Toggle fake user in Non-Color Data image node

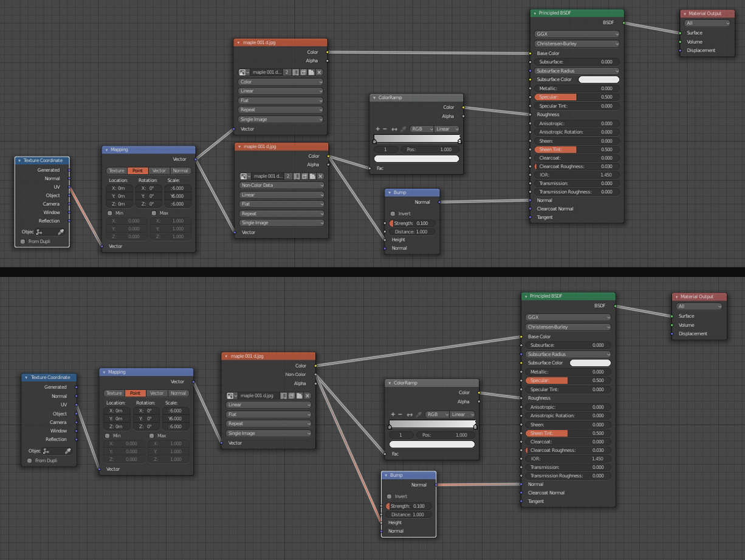[297, 176]
